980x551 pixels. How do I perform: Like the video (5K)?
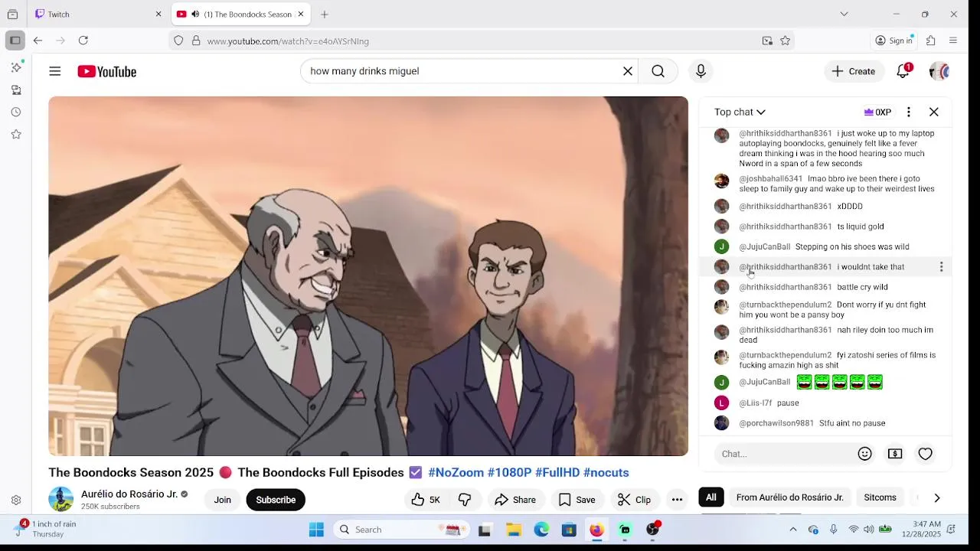[x=426, y=500]
